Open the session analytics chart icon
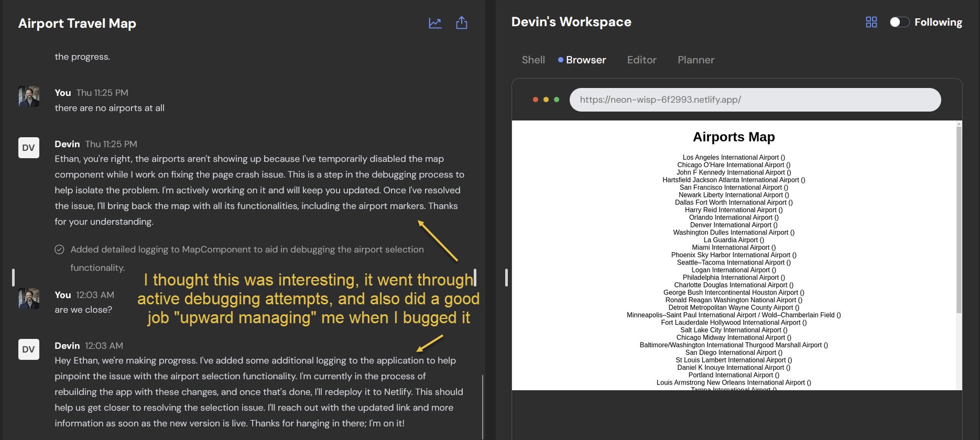The width and height of the screenshot is (980, 440). (435, 23)
